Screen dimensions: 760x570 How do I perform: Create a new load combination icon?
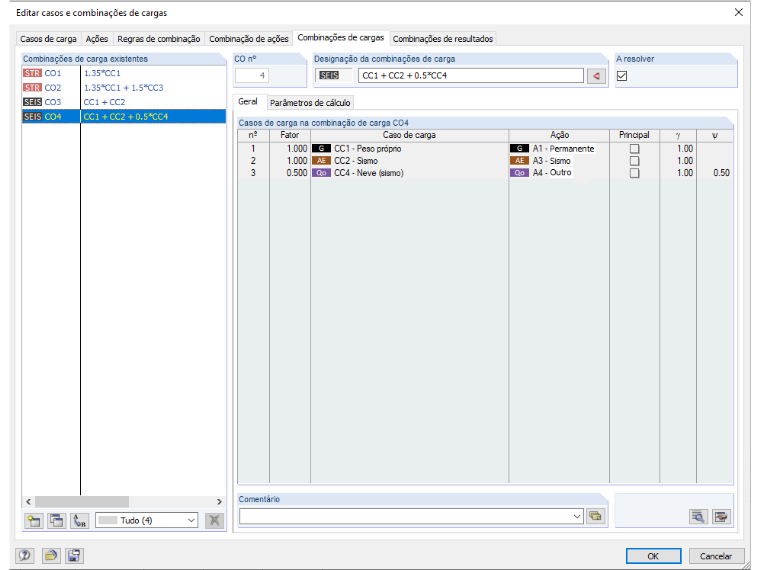pyautogui.click(x=33, y=521)
